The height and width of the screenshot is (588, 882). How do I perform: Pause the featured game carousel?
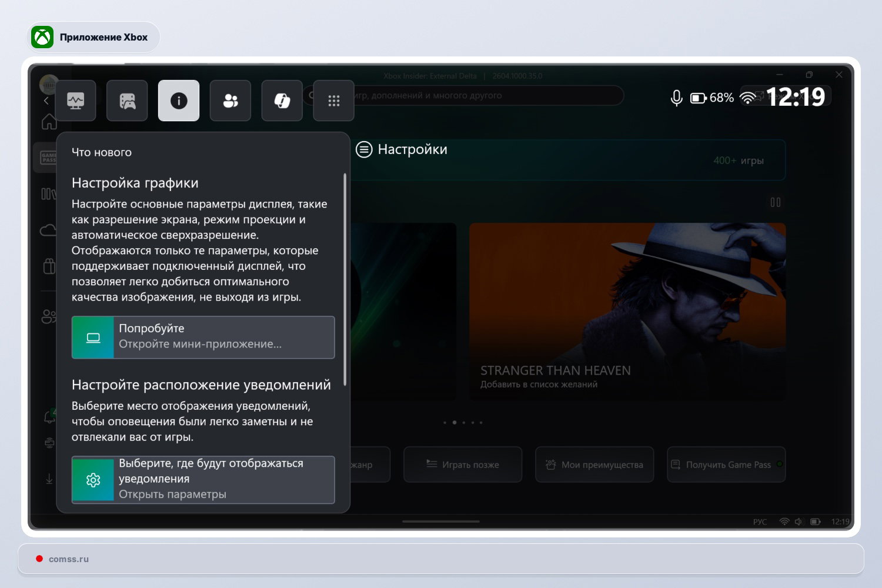tap(776, 202)
